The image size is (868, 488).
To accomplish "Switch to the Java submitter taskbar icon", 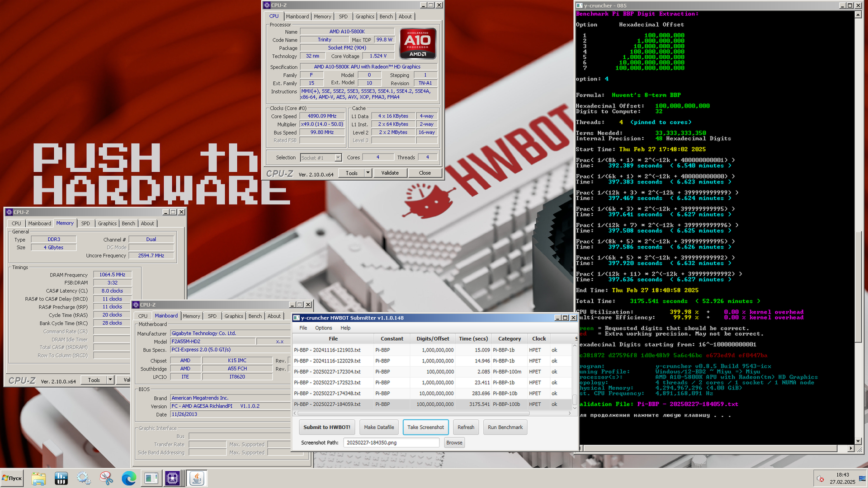I will tap(197, 478).
